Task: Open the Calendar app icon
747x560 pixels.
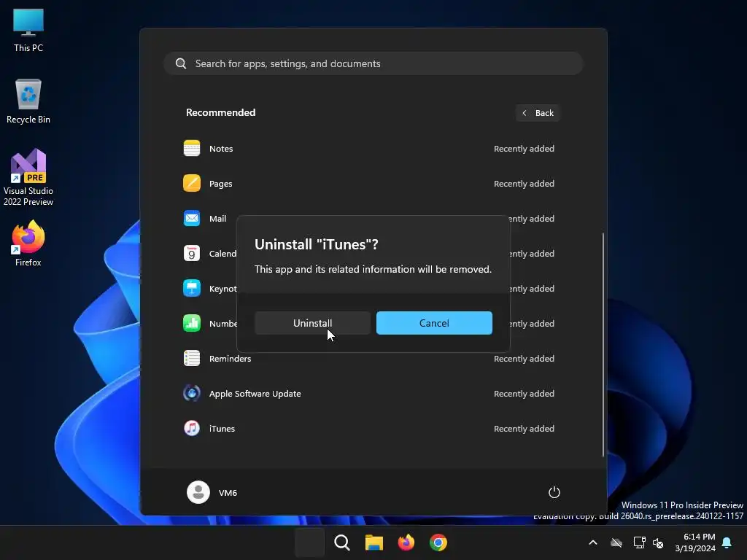Action: (x=192, y=253)
